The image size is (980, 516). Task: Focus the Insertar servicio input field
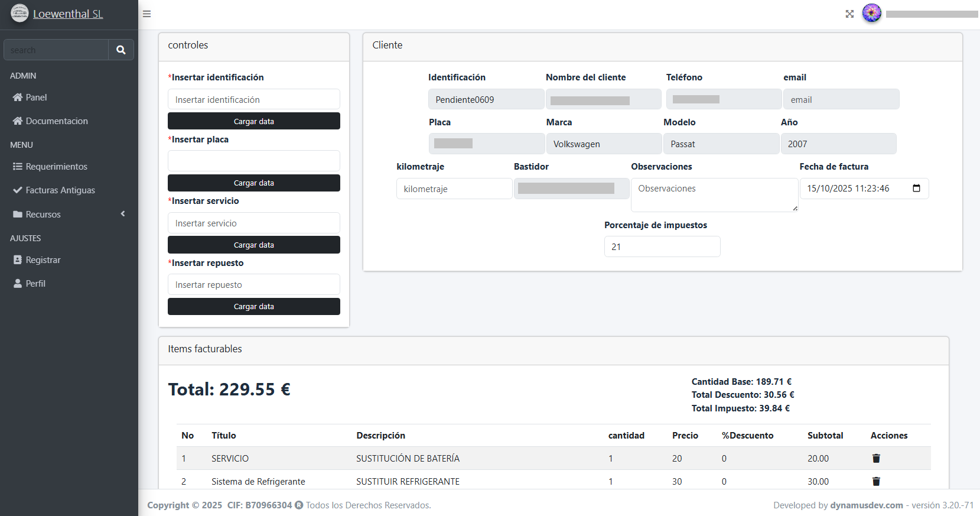pos(254,223)
